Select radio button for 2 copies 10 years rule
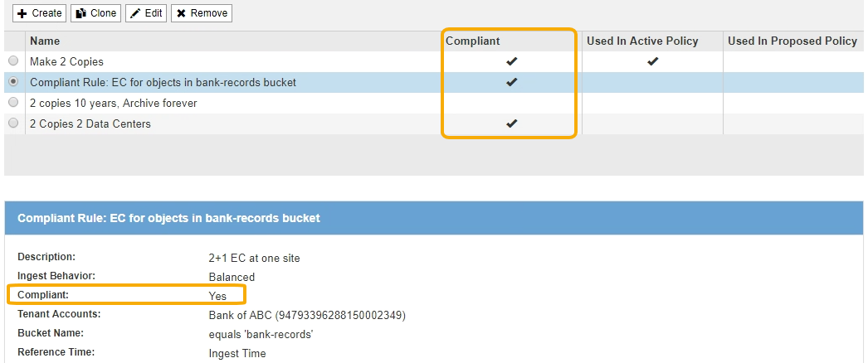Image resolution: width=868 pixels, height=363 pixels. click(x=12, y=103)
